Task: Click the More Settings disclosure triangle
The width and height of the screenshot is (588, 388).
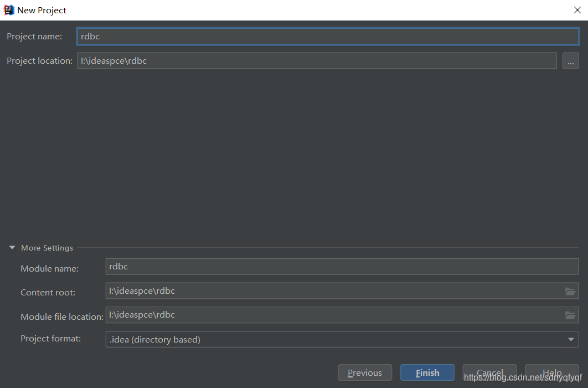Action: pyautogui.click(x=12, y=248)
